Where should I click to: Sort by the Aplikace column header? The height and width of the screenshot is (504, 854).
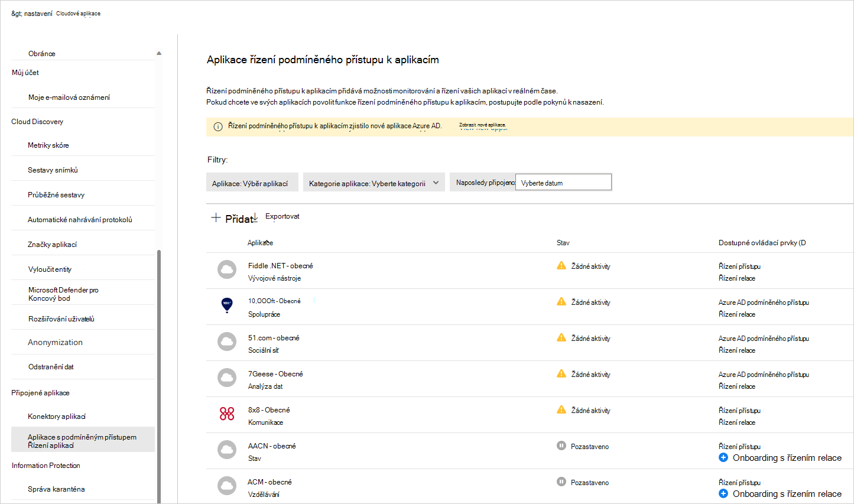pyautogui.click(x=260, y=243)
